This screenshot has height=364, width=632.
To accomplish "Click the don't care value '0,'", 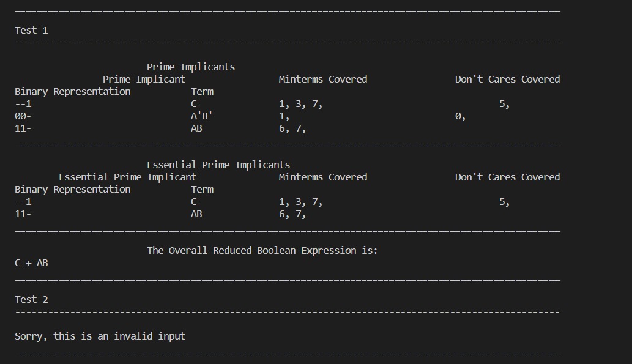I will coord(460,116).
